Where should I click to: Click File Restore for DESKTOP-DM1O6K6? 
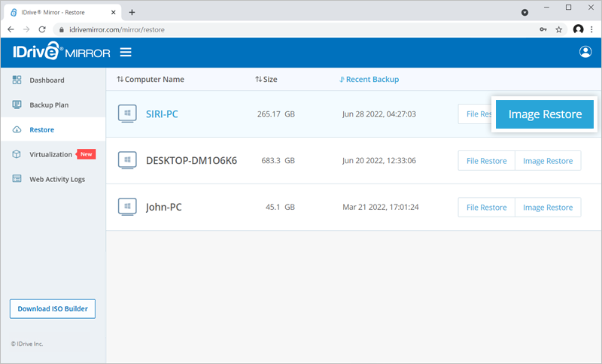[x=486, y=161]
